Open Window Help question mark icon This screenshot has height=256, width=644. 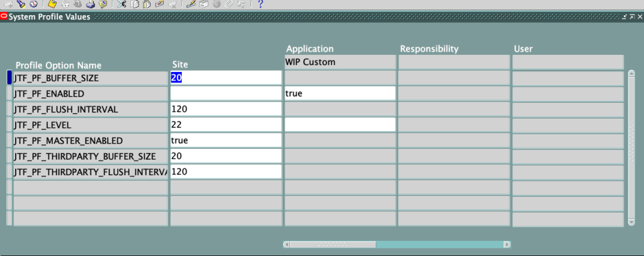260,4
